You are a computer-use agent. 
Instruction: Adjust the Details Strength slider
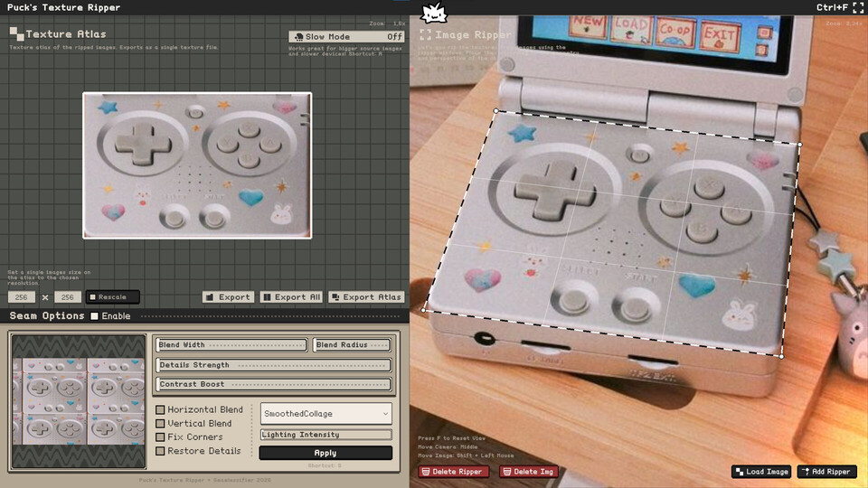(273, 365)
